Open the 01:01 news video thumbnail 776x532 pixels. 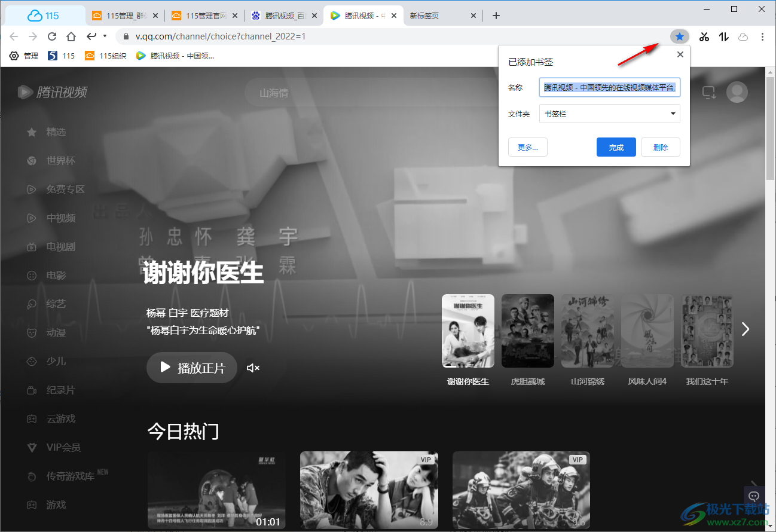tap(216, 490)
